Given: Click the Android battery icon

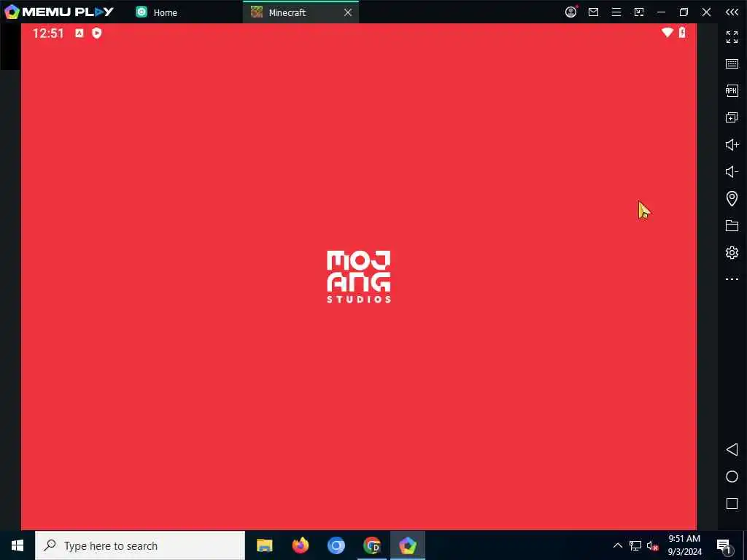Looking at the screenshot, I should pos(682,32).
